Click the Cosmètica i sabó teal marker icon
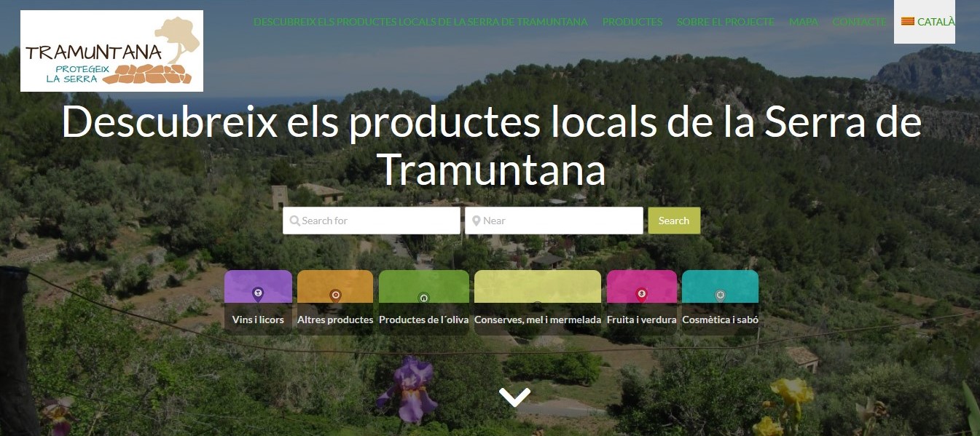The height and width of the screenshot is (436, 980). tap(720, 294)
